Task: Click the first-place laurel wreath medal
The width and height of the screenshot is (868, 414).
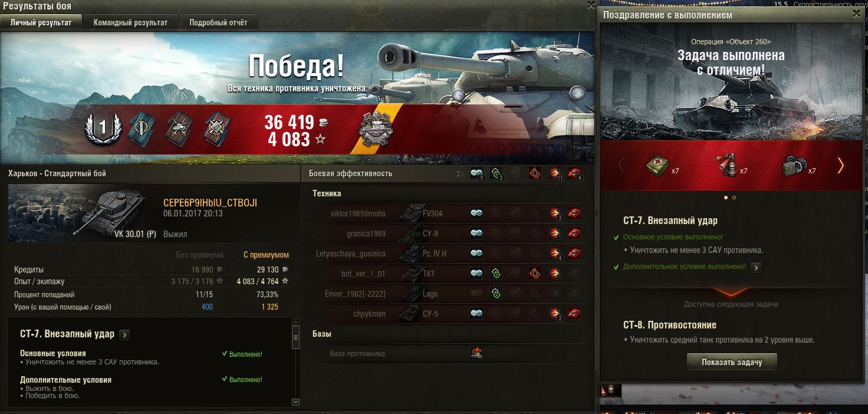Action: tap(102, 128)
